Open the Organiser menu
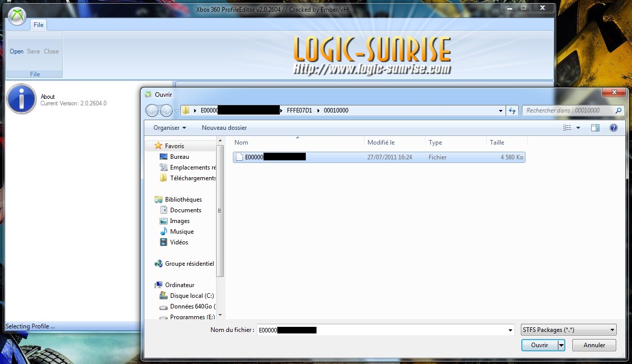 tap(170, 128)
